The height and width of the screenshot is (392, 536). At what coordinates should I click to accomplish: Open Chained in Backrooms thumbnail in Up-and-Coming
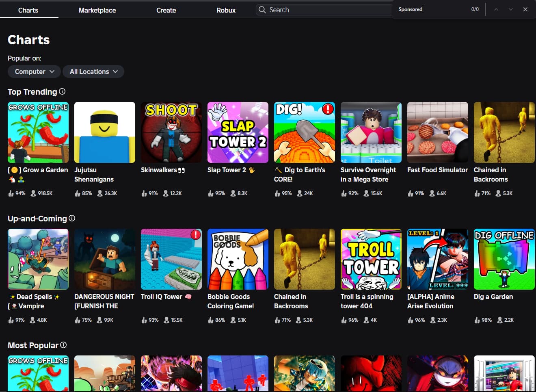(x=305, y=259)
